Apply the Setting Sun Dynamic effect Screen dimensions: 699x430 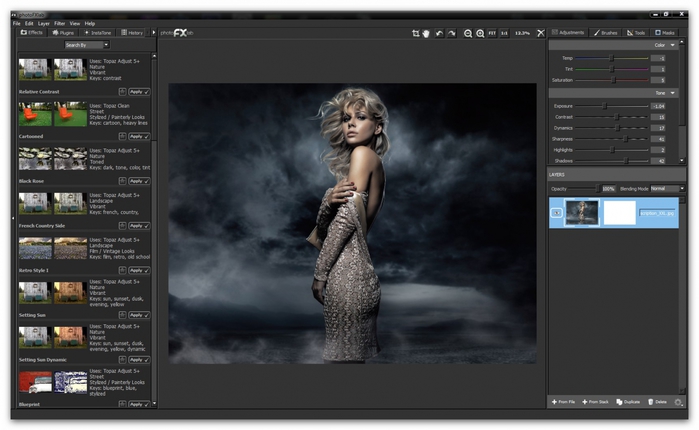pos(140,360)
